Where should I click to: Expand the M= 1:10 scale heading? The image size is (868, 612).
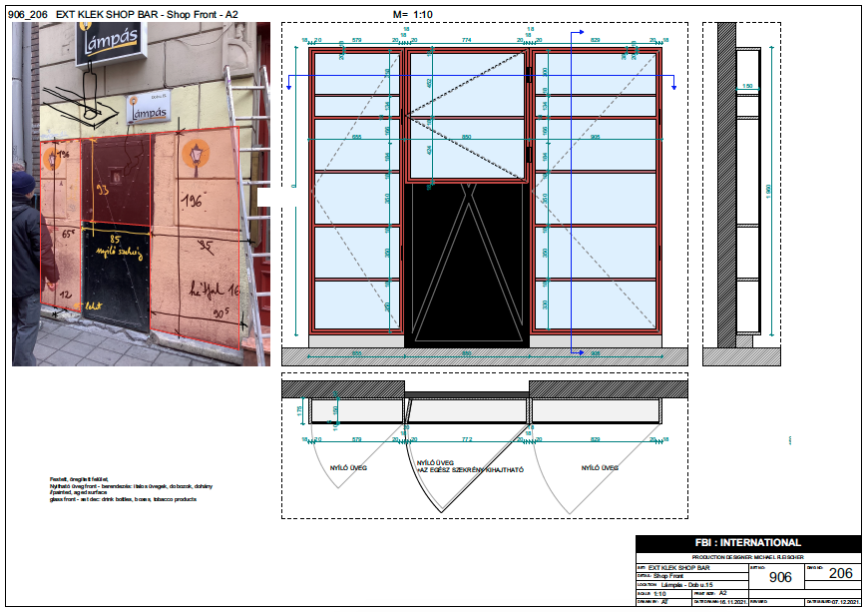(x=412, y=13)
